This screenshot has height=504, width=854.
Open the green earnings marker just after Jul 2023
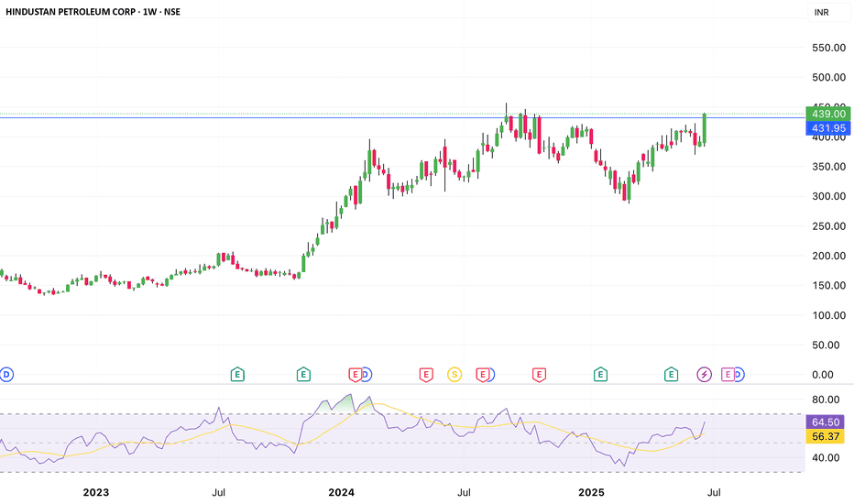[237, 374]
